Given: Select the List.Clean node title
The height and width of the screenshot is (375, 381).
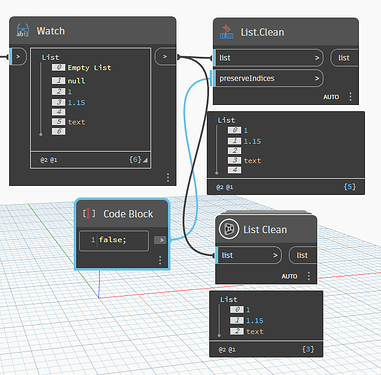Looking at the screenshot, I should click(262, 32).
